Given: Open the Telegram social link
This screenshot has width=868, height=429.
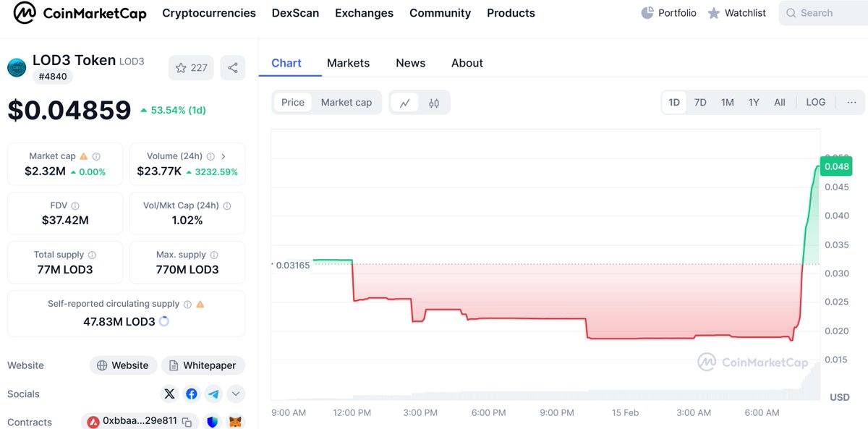Looking at the screenshot, I should [213, 394].
